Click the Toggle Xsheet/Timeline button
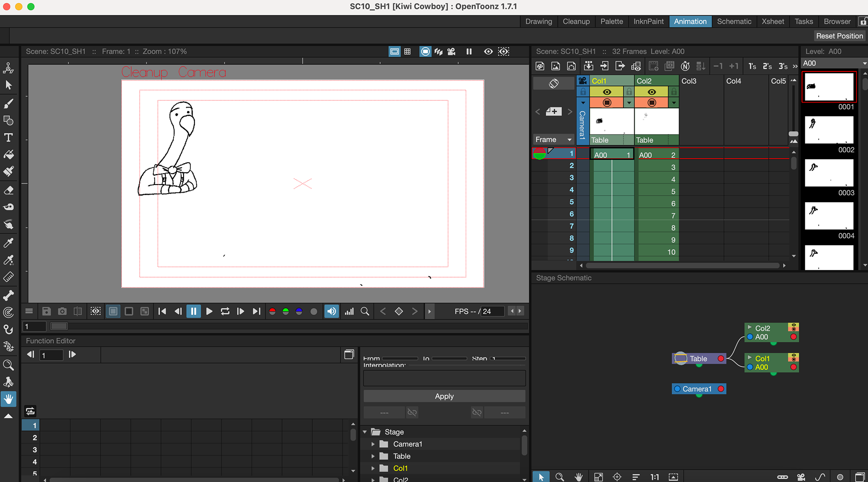868x482 pixels. (554, 83)
